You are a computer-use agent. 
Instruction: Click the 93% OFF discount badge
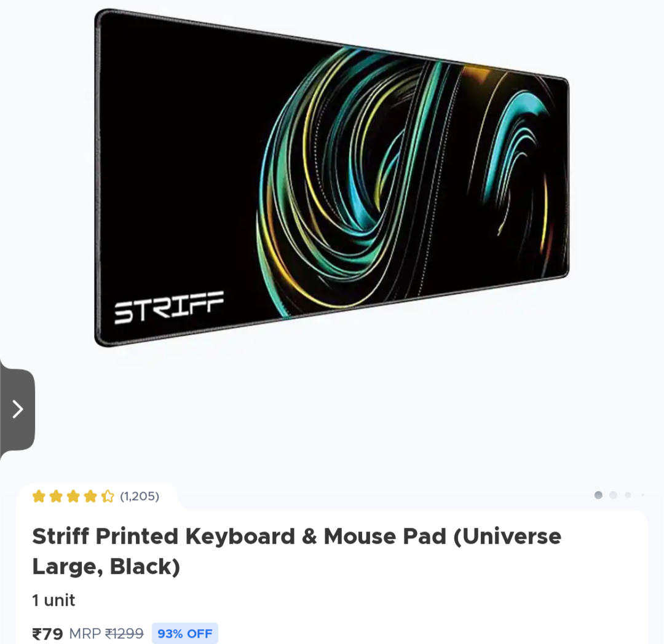click(x=185, y=634)
